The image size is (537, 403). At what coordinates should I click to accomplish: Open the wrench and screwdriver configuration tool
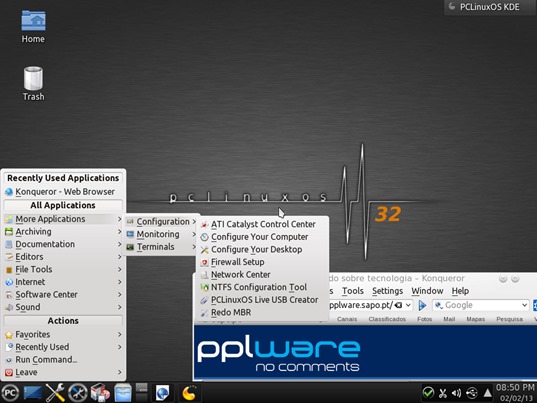tap(55, 392)
